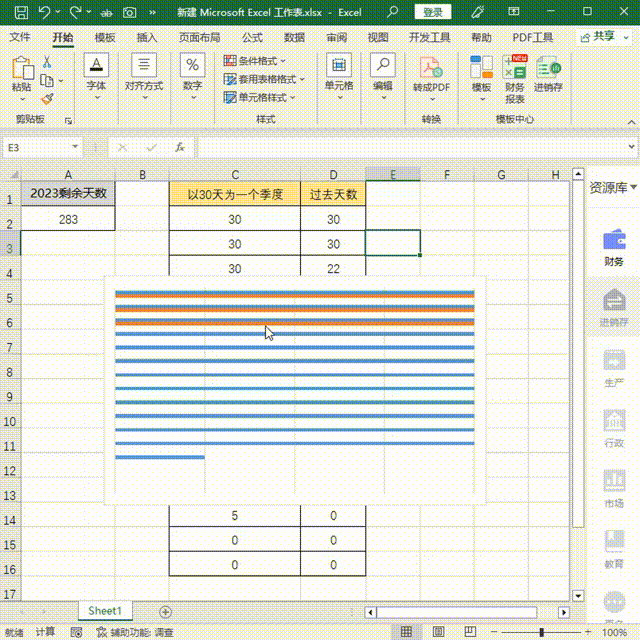Click the 登录 sign-in button

432,12
